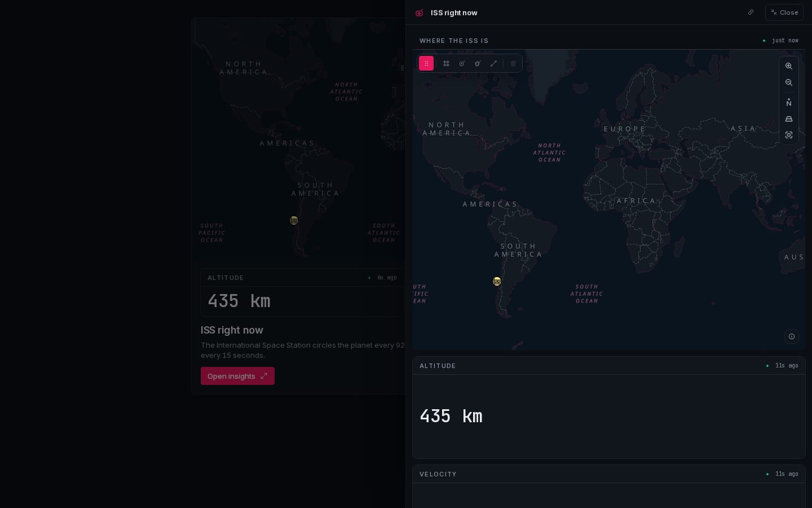
Task: Click the trash delete icon in map toolbar
Action: point(513,63)
